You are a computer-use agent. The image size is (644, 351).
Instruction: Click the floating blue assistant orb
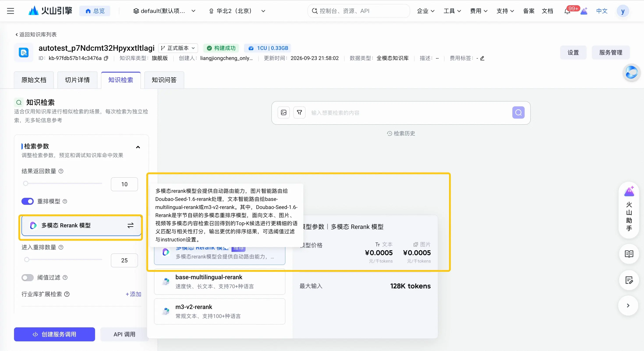pos(632,73)
